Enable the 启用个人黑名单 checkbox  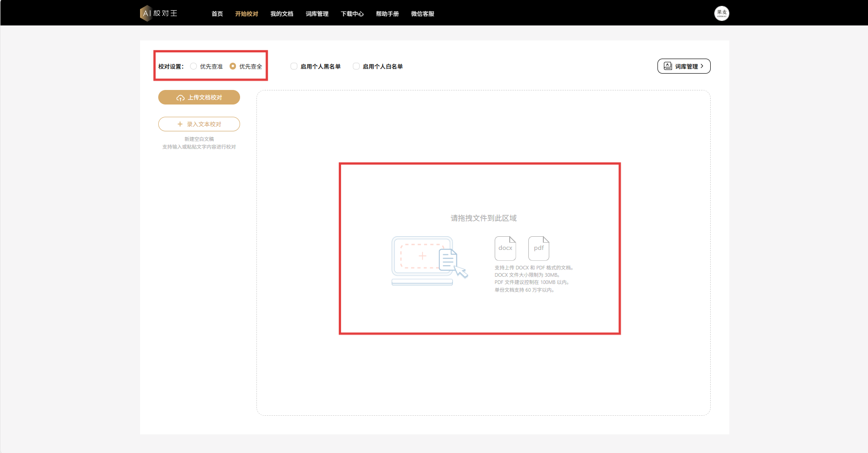[x=294, y=66]
